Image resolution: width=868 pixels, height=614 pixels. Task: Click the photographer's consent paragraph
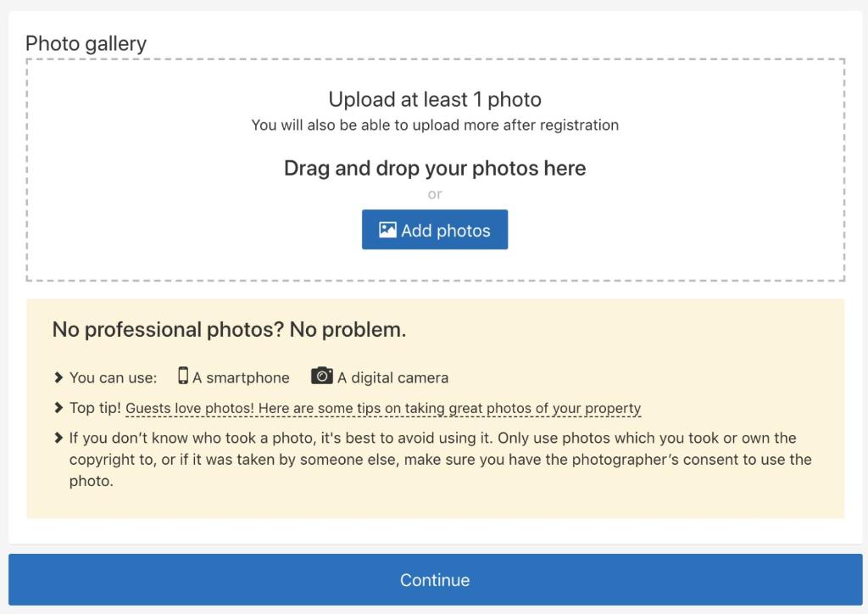point(440,459)
